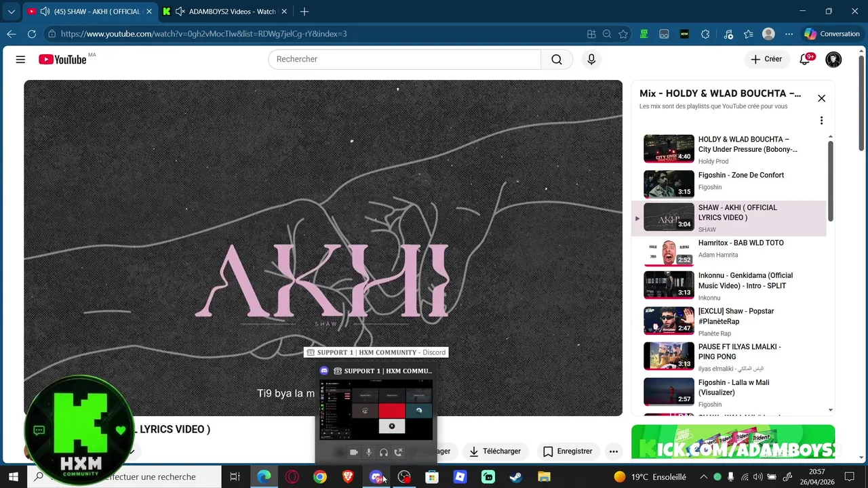Close the ADAMBOYS2 Videos tab
Viewport: 868px width, 488px height.
[284, 12]
